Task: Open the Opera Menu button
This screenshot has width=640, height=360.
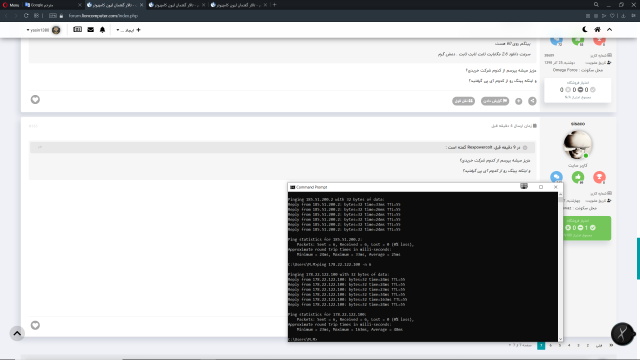Action: tap(11, 5)
